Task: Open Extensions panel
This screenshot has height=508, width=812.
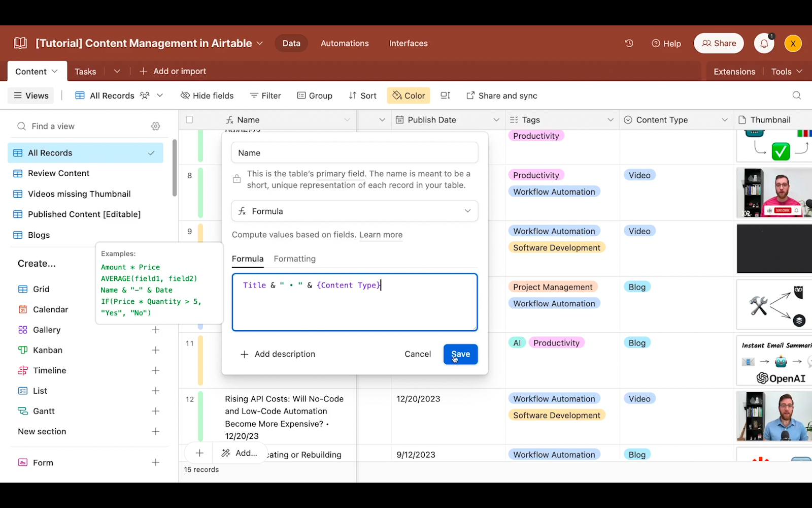Action: click(x=734, y=72)
